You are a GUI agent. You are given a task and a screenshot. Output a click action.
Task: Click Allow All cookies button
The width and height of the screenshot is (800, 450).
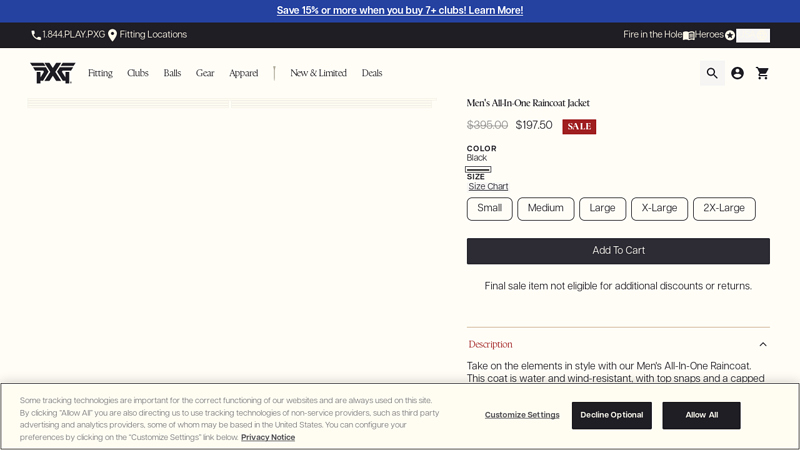pos(701,415)
